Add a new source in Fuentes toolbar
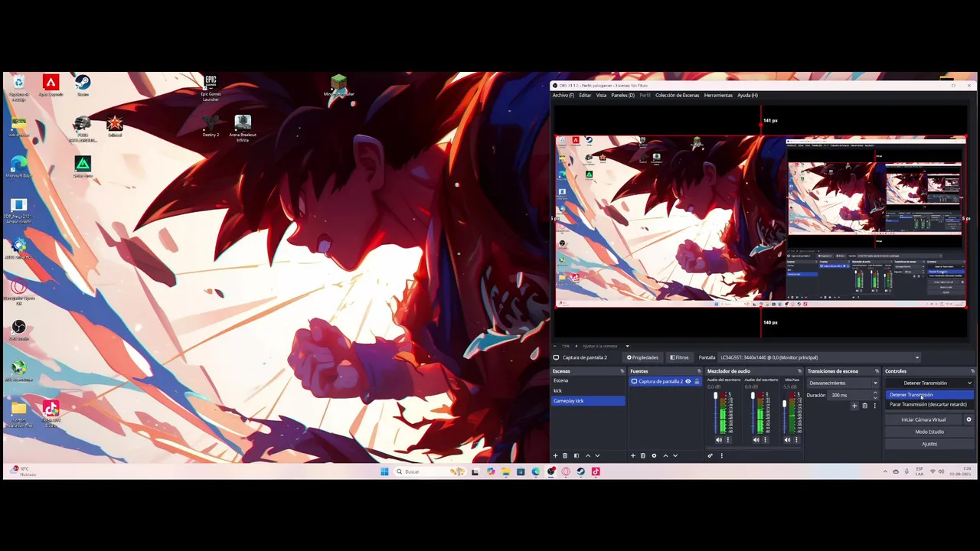This screenshot has width=980, height=551. [633, 455]
